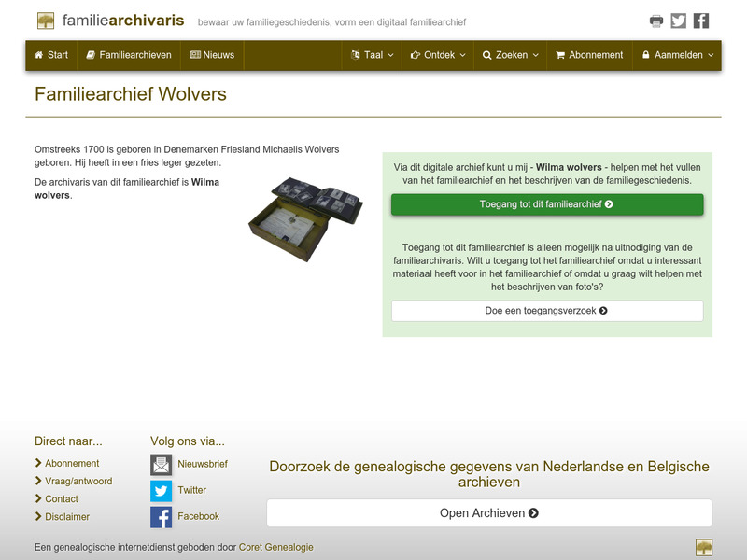This screenshot has width=747, height=560.
Task: Click the small tree icon bottom right corner
Action: (706, 547)
